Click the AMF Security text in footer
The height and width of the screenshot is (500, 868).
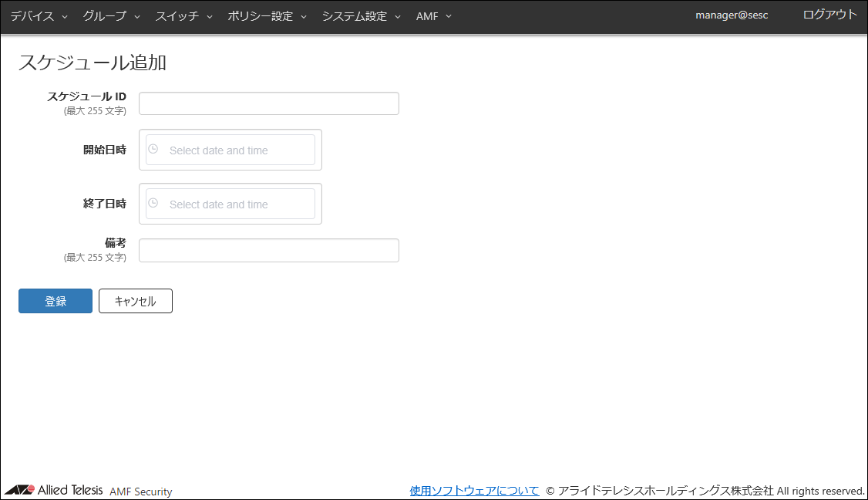141,492
